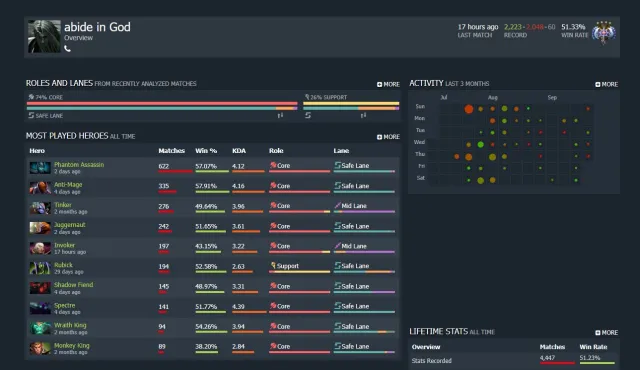Click the Rubick Support role icon
Image resolution: width=640 pixels, height=370 pixels.
click(x=273, y=266)
